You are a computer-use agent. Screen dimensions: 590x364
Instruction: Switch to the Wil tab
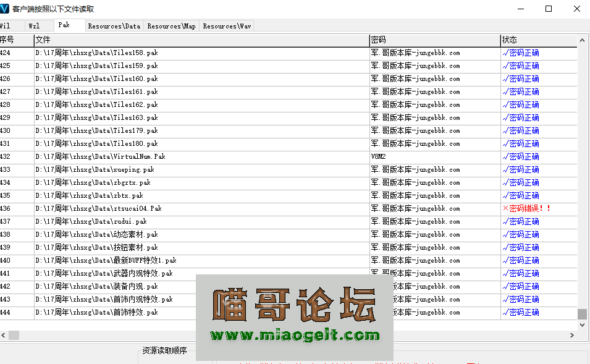(10, 25)
